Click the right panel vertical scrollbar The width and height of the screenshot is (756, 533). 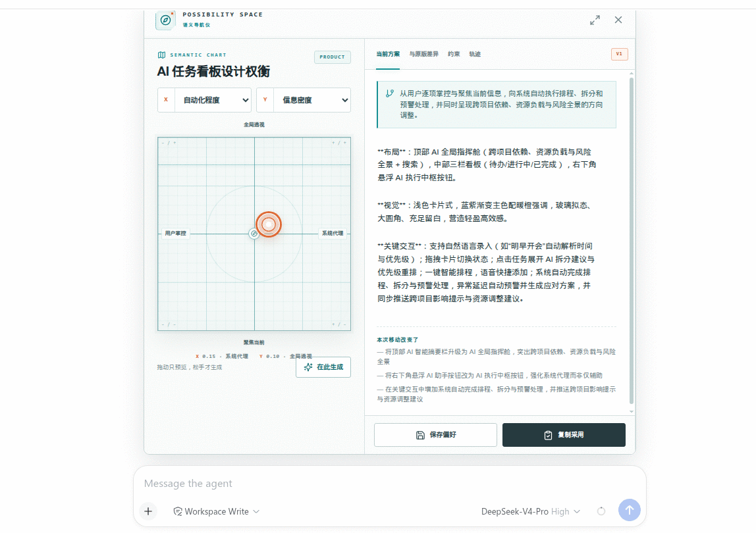(x=631, y=240)
